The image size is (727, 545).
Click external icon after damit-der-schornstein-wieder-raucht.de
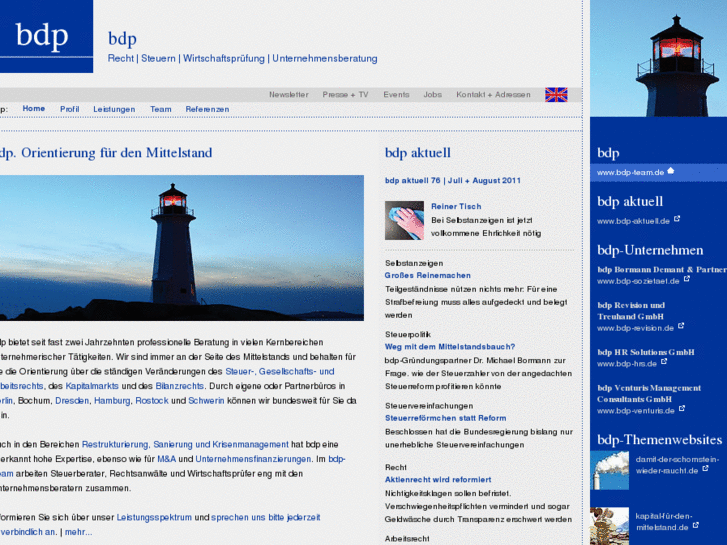tap(705, 468)
